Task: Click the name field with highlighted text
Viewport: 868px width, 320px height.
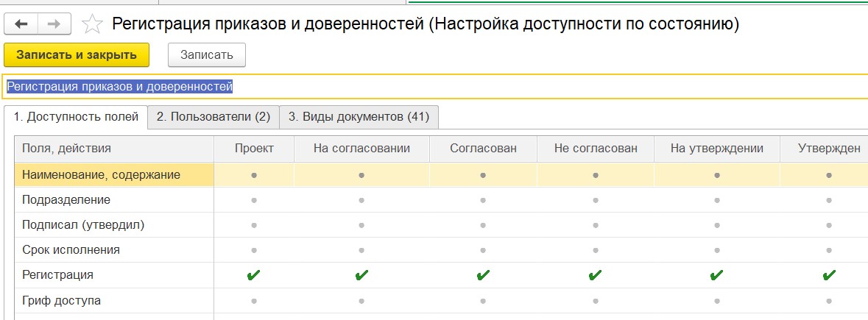Action: pyautogui.click(x=435, y=87)
